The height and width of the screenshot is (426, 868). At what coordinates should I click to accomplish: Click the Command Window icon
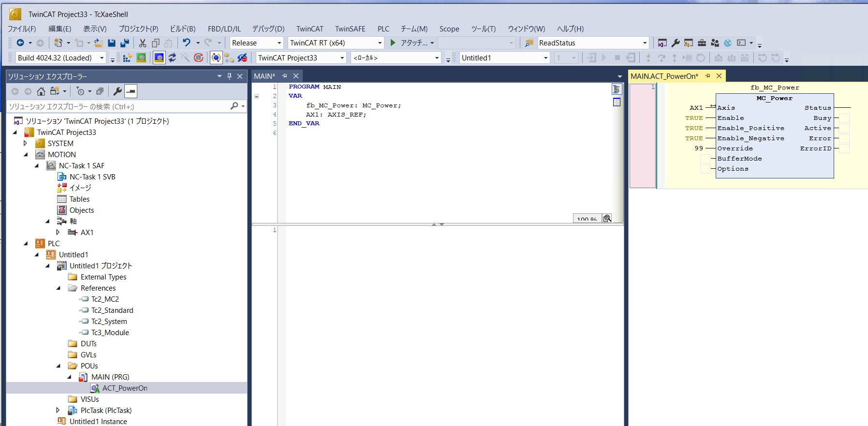point(741,43)
